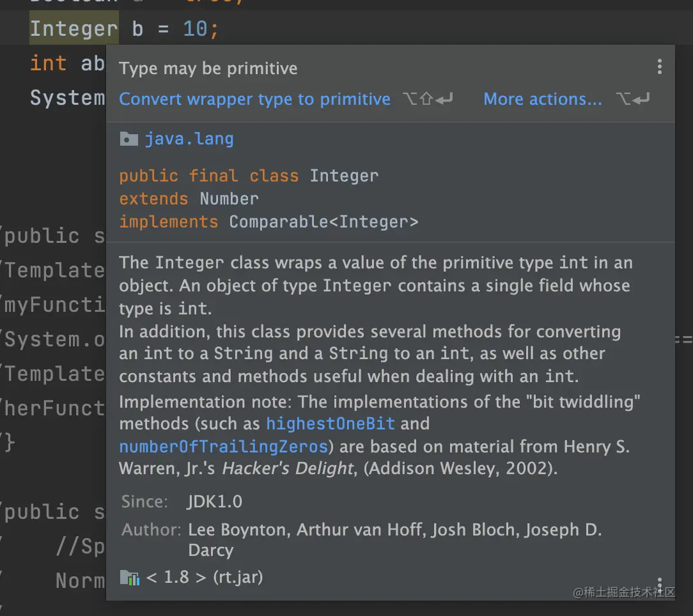Apply "Convert wrapper type to primitive" fix
693x616 pixels.
click(x=254, y=99)
